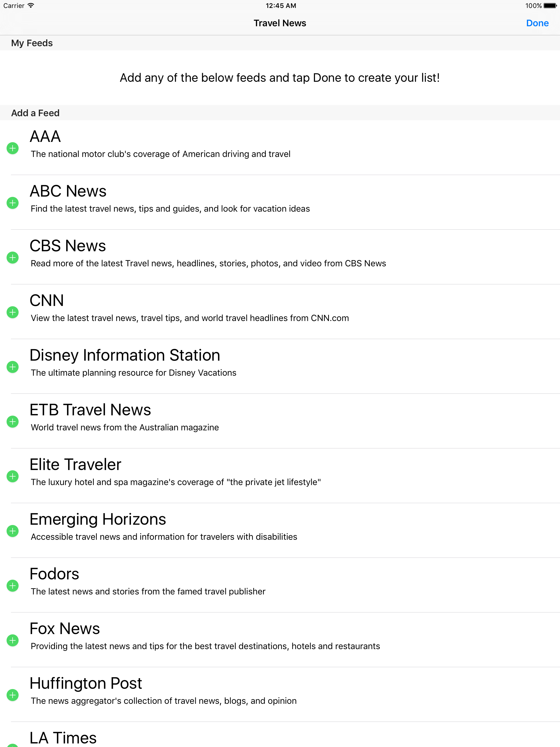Add ABC News feed with plus icon

pos(13,203)
